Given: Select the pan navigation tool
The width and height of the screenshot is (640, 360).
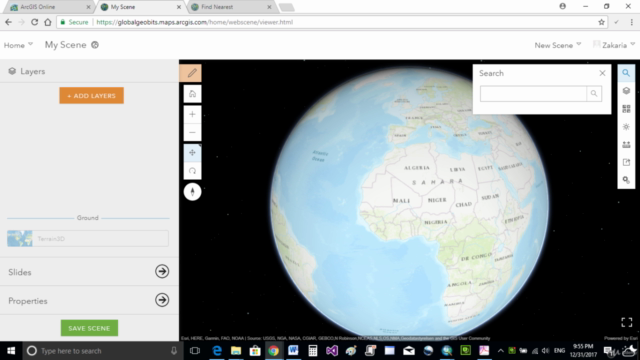Looking at the screenshot, I should click(192, 153).
